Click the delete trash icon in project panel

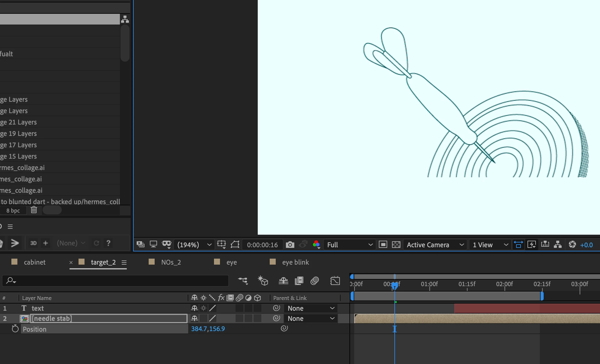pos(34,210)
